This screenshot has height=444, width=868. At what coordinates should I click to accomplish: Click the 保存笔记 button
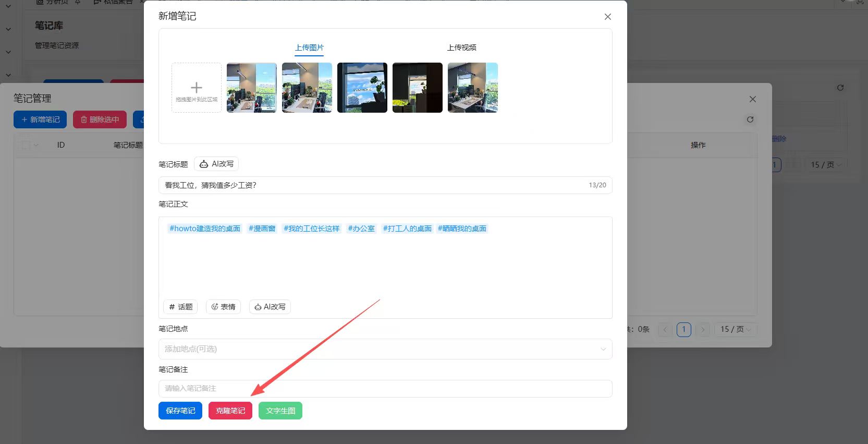click(x=180, y=411)
